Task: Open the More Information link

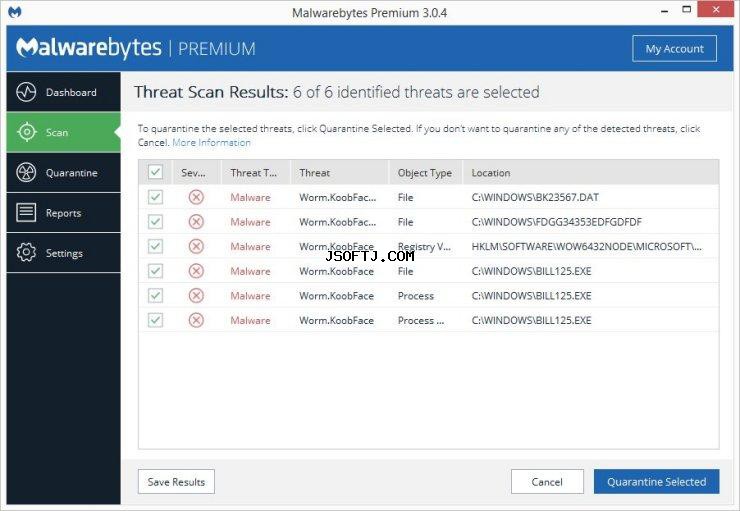Action: [211, 142]
